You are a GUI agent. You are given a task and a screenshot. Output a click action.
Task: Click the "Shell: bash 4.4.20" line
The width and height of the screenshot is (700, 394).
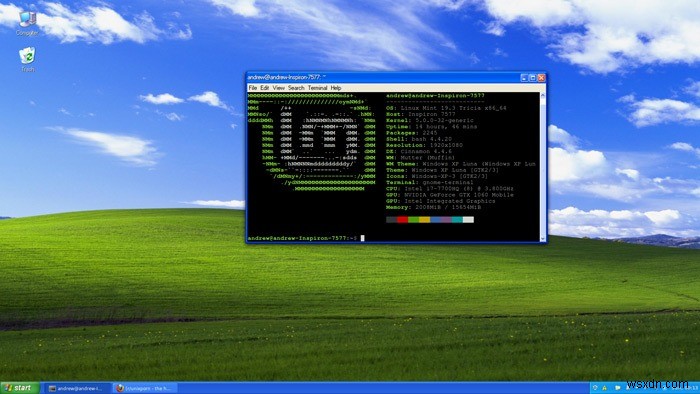419,139
